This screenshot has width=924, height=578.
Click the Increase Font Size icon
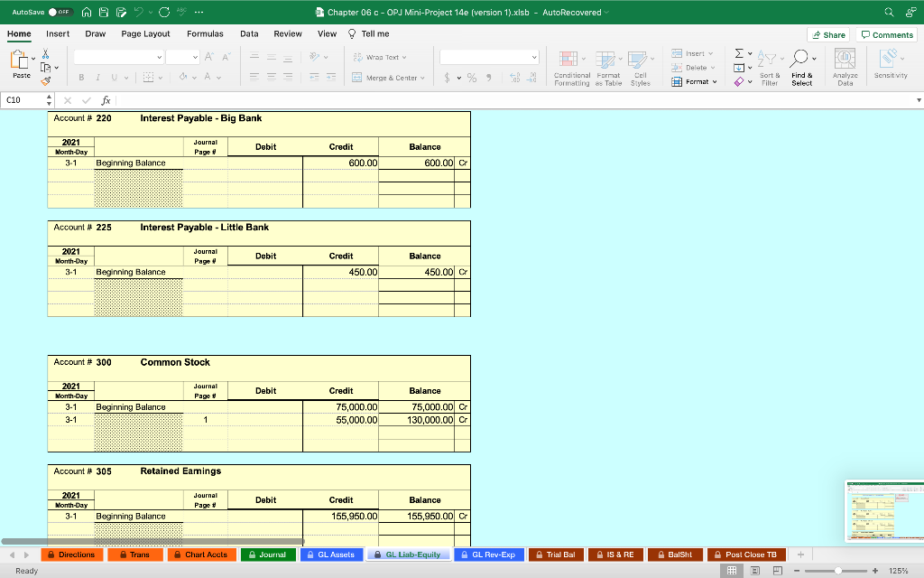209,57
